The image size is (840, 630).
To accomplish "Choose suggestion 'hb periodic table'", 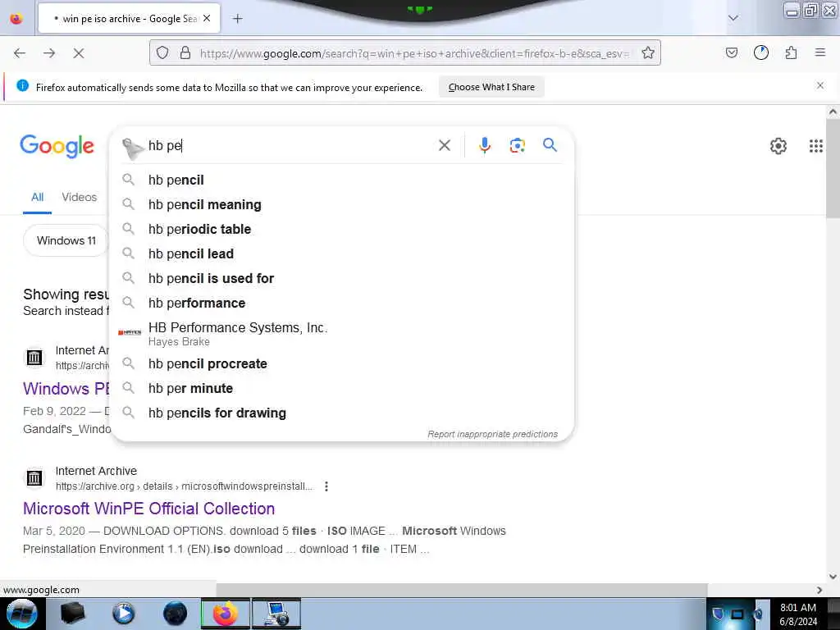I will 342,230.
